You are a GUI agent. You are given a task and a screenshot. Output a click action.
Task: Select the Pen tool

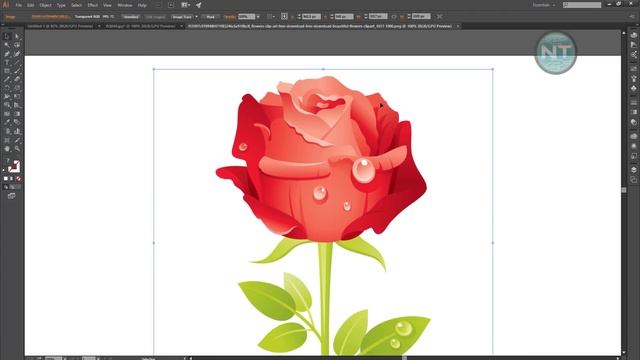(7, 53)
